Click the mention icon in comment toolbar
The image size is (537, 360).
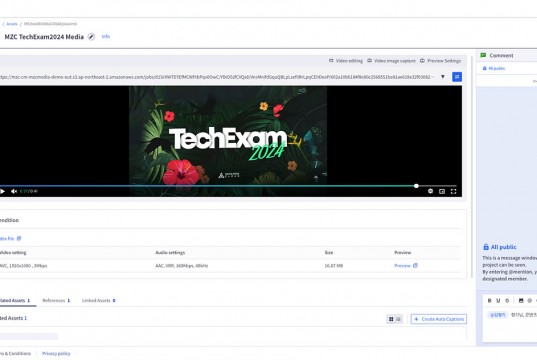coord(529,300)
